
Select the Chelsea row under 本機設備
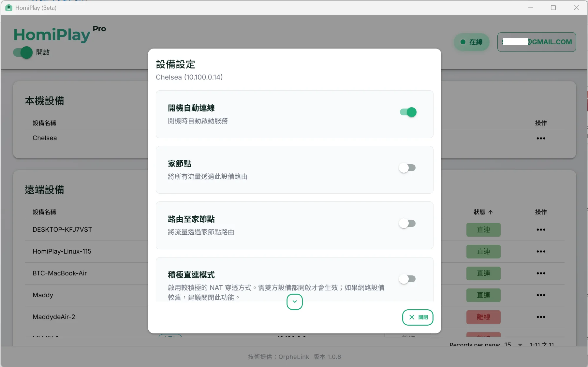pyautogui.click(x=295, y=138)
